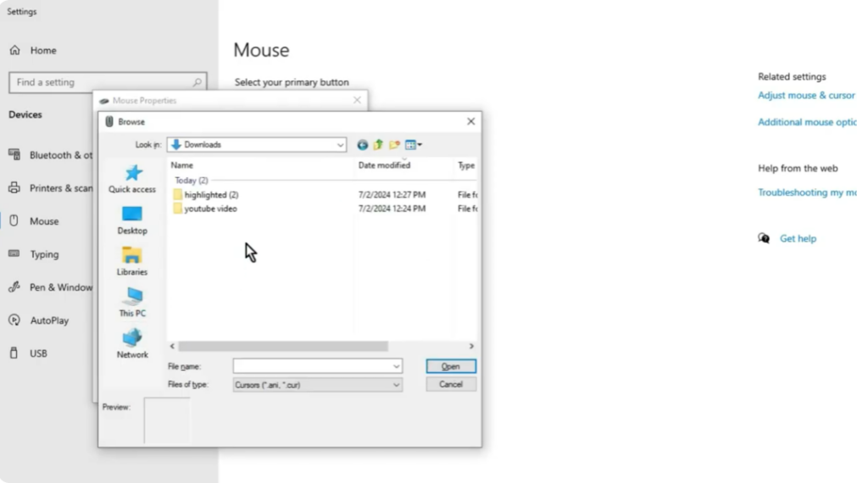Click the Get help link
Image resolution: width=868 pixels, height=483 pixels.
[798, 239]
